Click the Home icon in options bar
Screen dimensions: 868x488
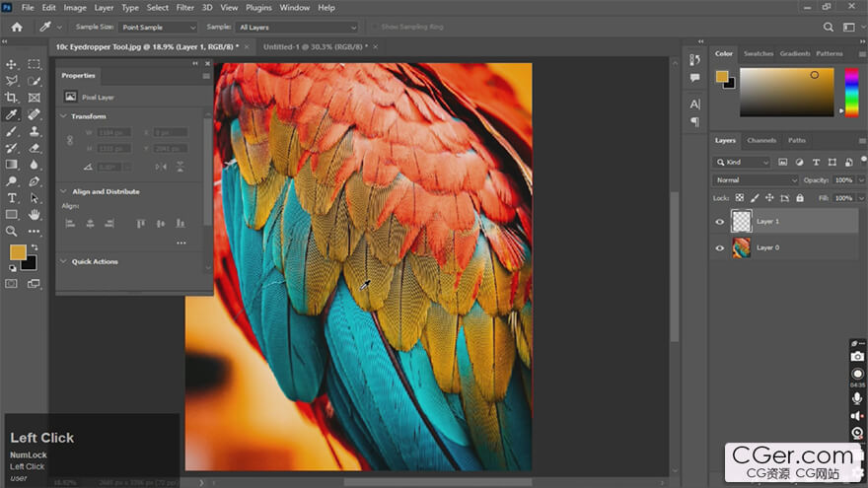pos(16,28)
